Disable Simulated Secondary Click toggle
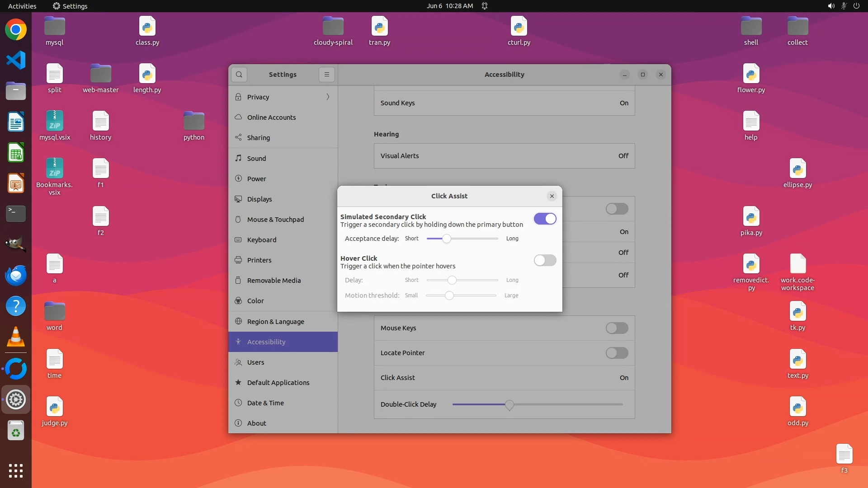 [x=545, y=219]
